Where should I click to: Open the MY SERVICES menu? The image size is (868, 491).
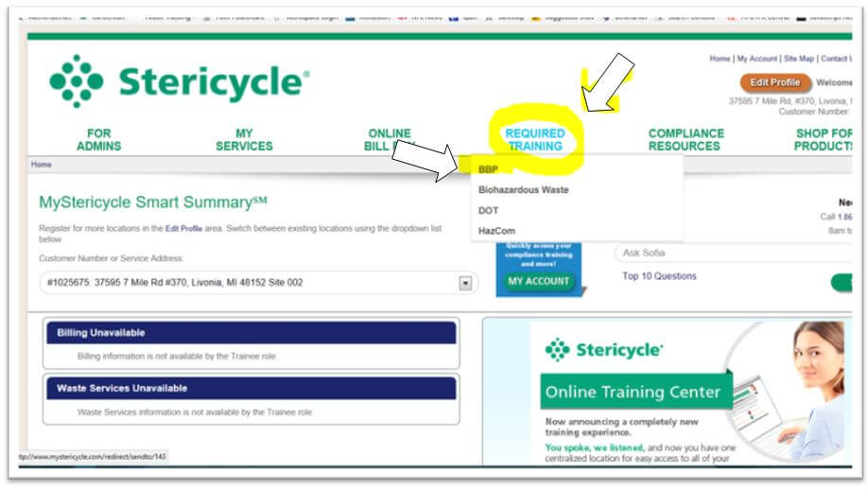[244, 140]
